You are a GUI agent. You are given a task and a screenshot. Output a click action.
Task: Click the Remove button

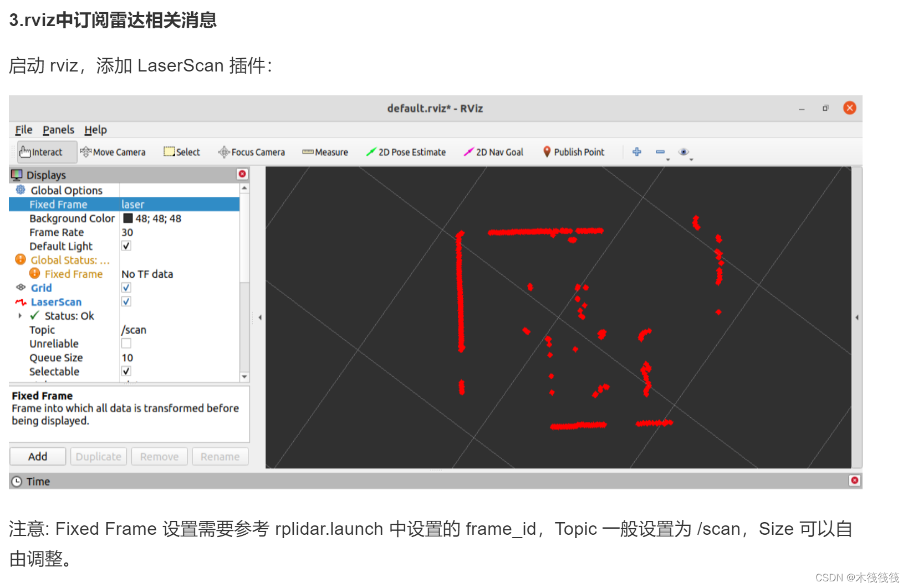click(x=159, y=456)
